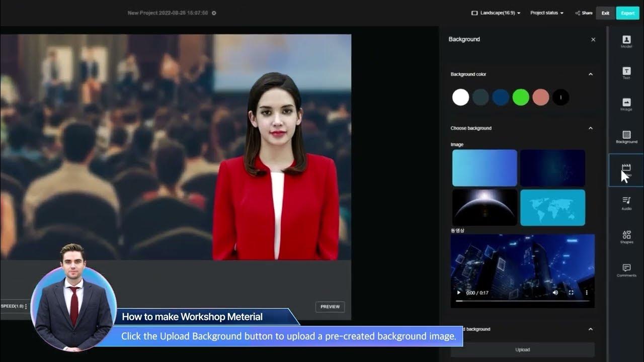Screen dimensions: 644x362
Task: Open more colors swatch menu
Action: point(561,97)
